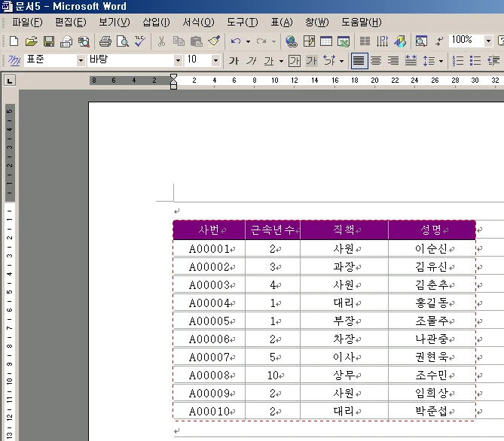504x441 pixels.
Task: Toggle show/hide formatting marks
Action: (x=438, y=41)
